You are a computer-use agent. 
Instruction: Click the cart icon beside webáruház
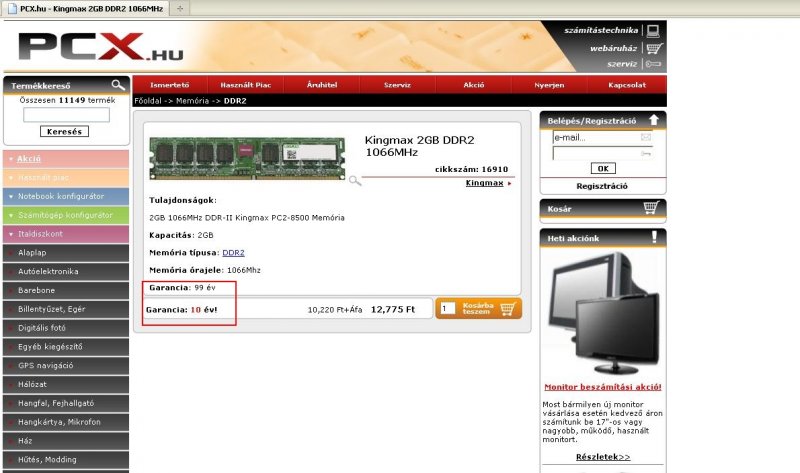[654, 48]
